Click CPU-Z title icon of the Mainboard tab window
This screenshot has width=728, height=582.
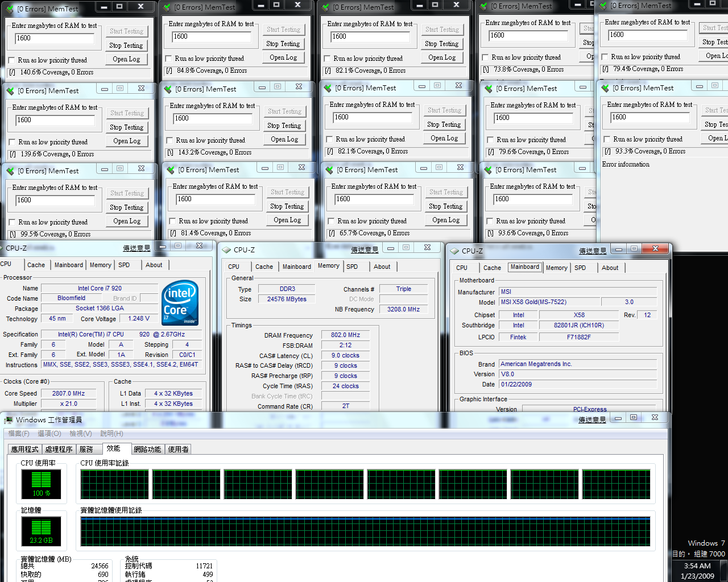pyautogui.click(x=454, y=251)
